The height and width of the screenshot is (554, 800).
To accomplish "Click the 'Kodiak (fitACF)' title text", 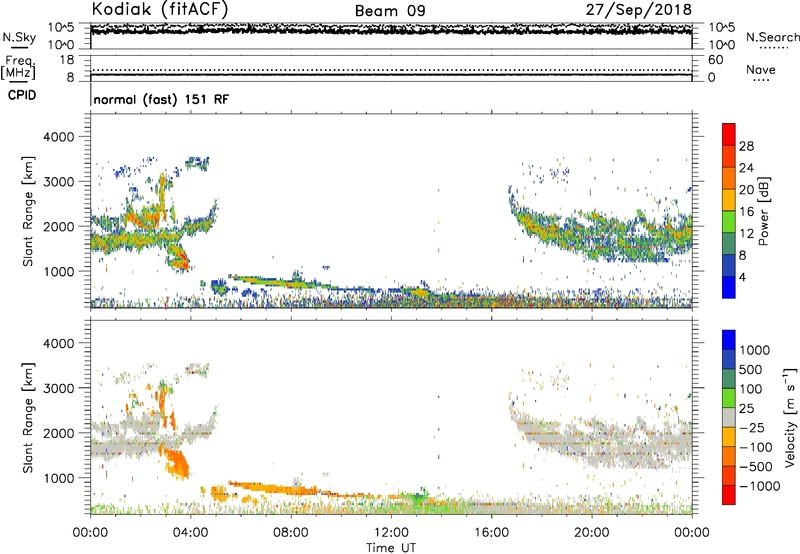I will coord(160,9).
